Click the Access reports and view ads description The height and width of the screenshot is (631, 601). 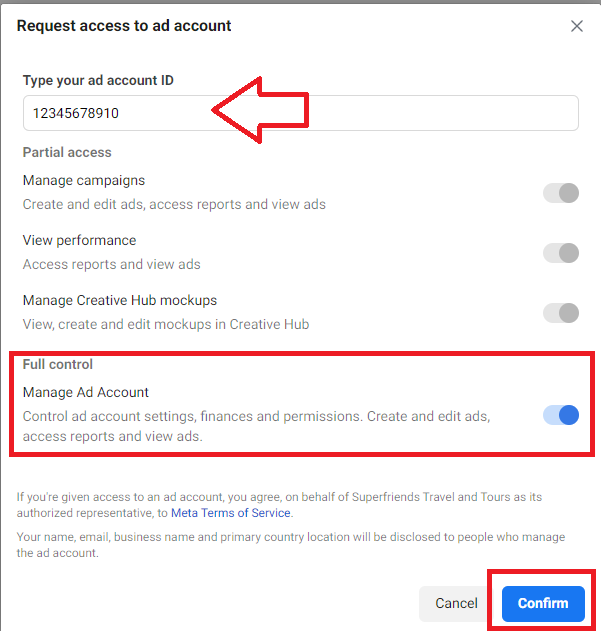point(112,264)
